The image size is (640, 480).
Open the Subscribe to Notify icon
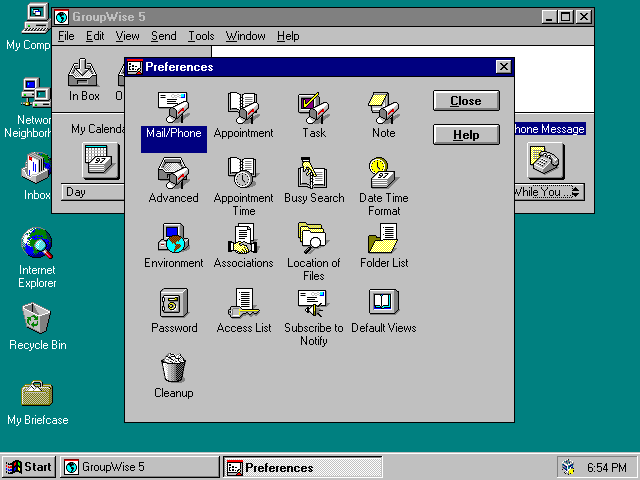click(x=313, y=303)
